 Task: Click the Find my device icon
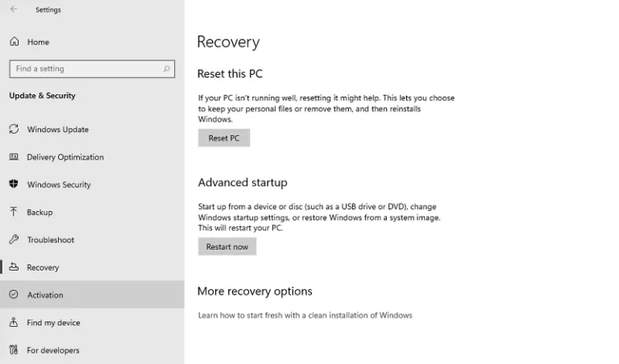14,322
